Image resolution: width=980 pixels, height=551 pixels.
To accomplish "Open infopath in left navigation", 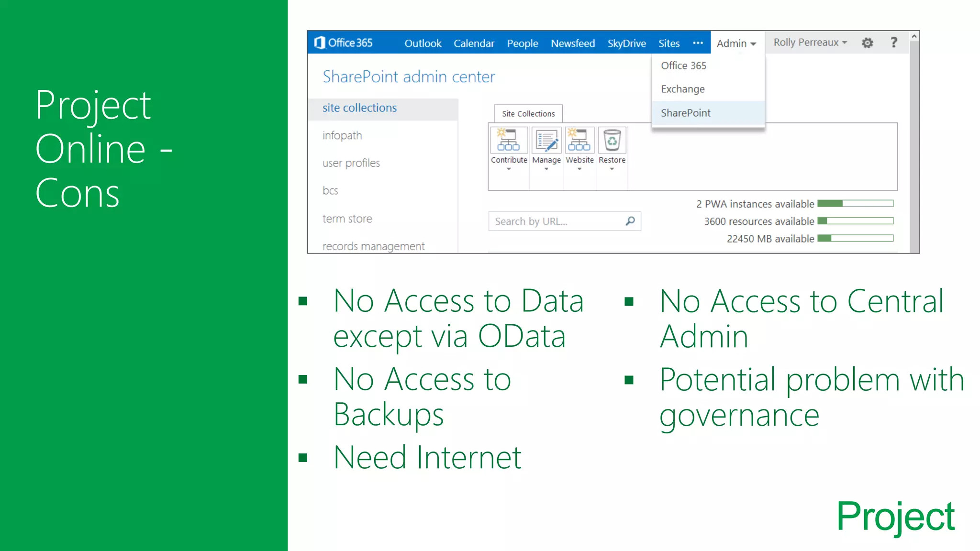I will click(342, 136).
